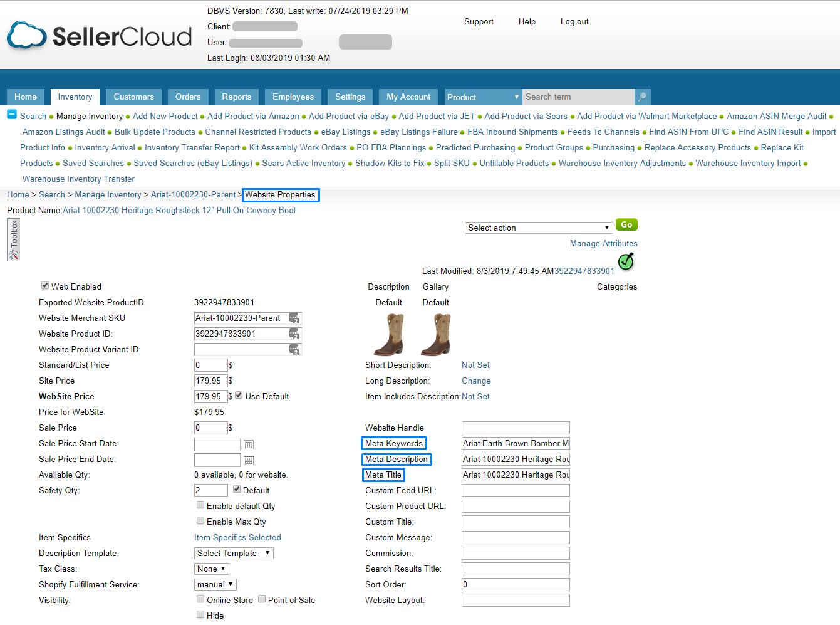
Task: Switch to the Reports tab
Action: 237,97
